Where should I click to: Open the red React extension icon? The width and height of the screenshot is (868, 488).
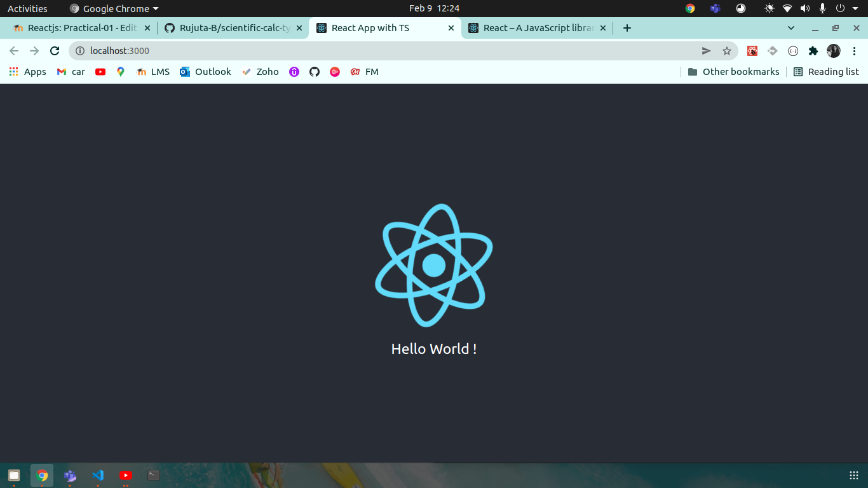752,51
